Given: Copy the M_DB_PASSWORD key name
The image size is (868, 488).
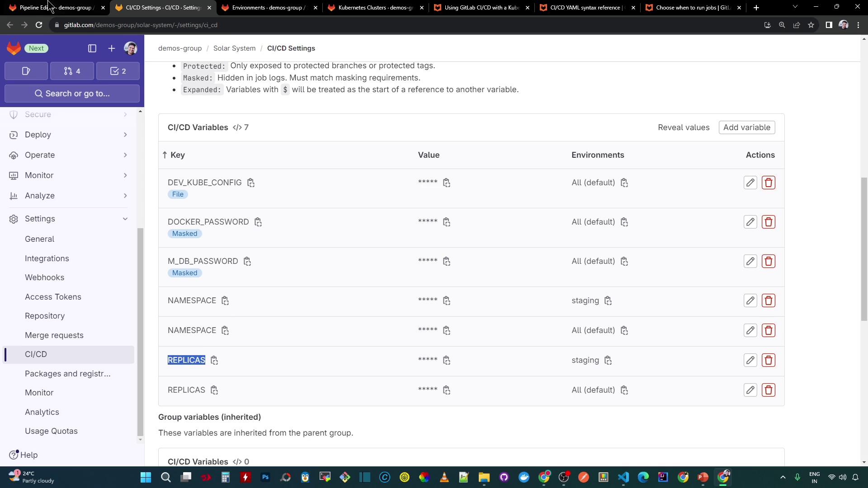Looking at the screenshot, I should coord(247,262).
